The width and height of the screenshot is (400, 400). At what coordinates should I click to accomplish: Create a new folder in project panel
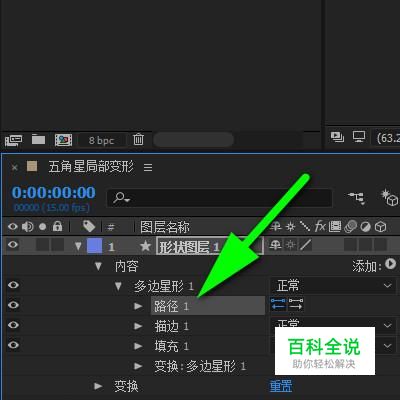point(38,139)
